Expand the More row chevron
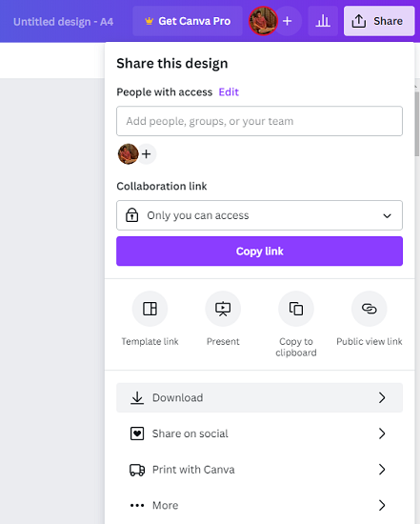Image resolution: width=420 pixels, height=524 pixels. tap(382, 505)
